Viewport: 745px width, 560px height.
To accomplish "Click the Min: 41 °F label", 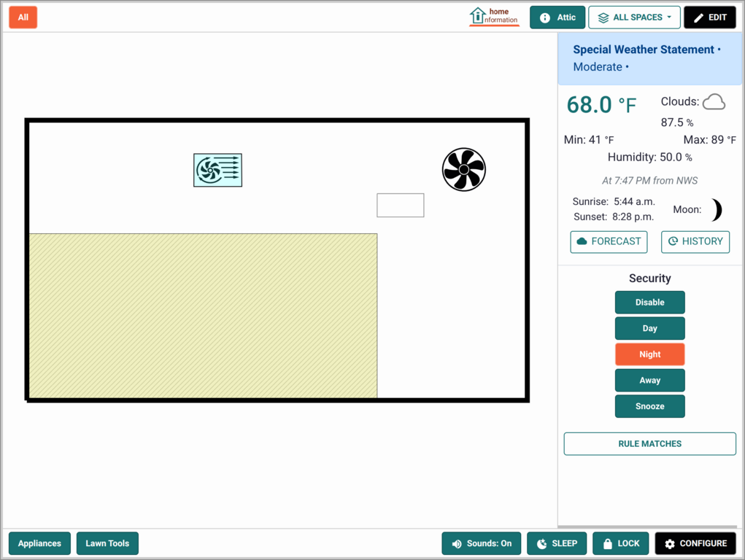I will coord(589,140).
